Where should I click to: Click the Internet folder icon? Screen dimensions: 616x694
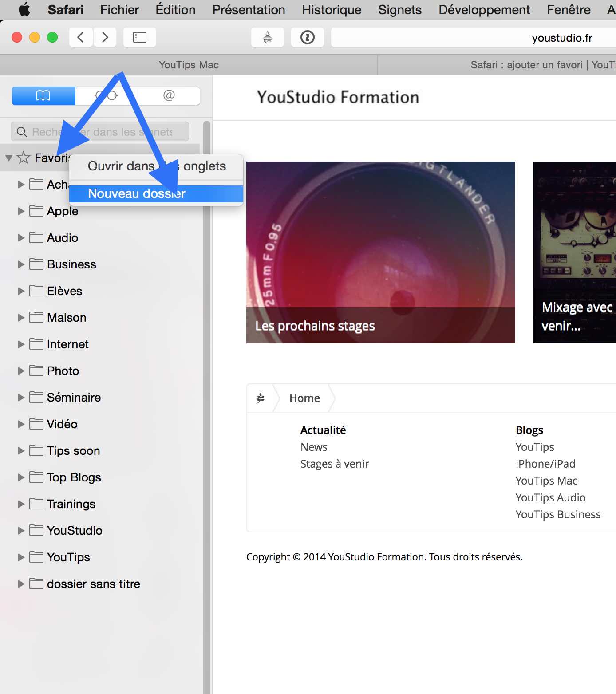[36, 344]
